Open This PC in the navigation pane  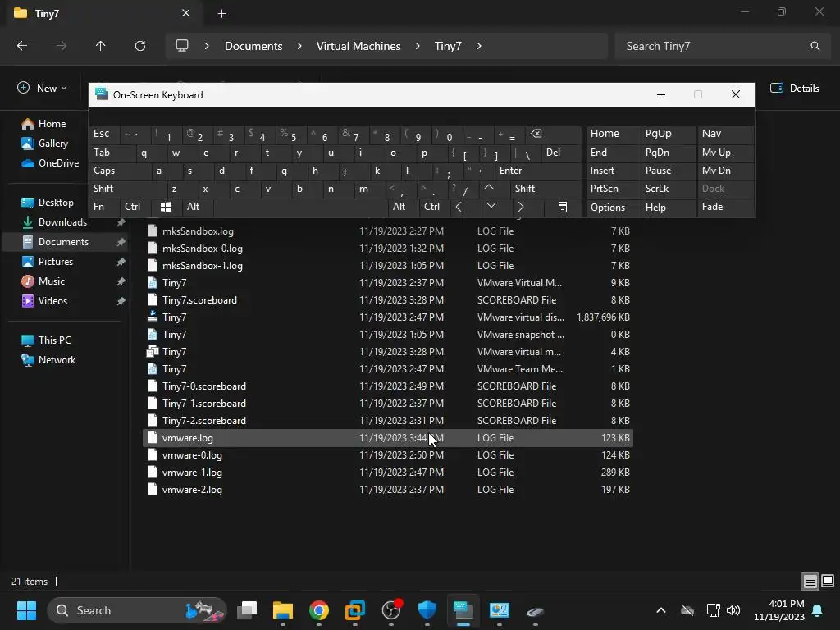click(54, 340)
